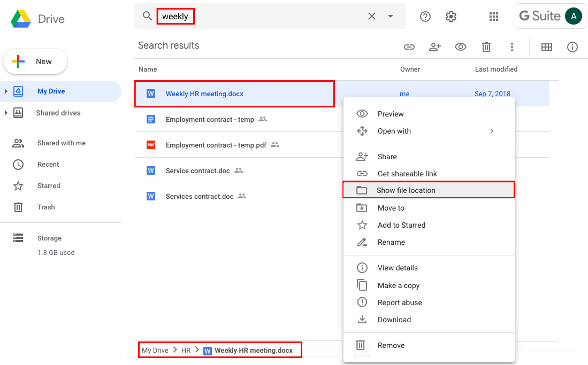Screen dimensions: 588x365
Task: Click the get link icon in toolbar
Action: (x=409, y=47)
